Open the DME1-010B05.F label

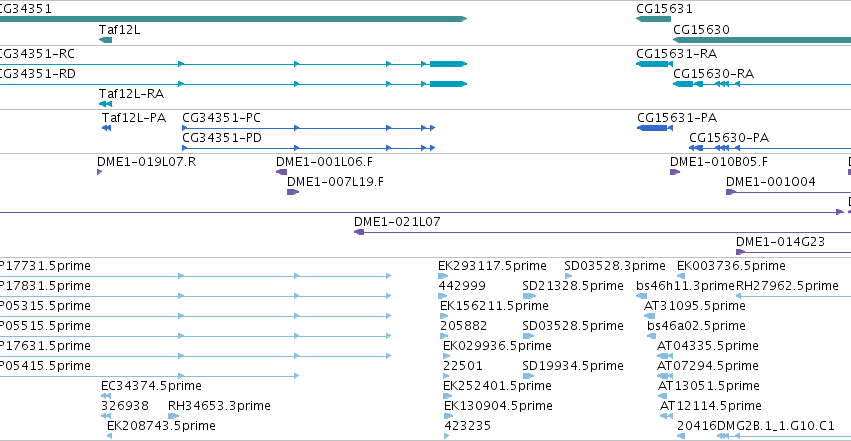[x=719, y=162]
